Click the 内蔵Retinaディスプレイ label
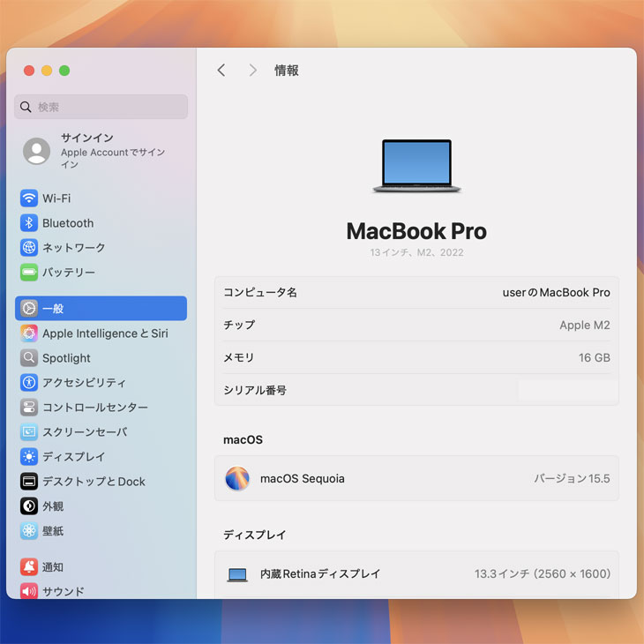This screenshot has height=644, width=644. 320,573
